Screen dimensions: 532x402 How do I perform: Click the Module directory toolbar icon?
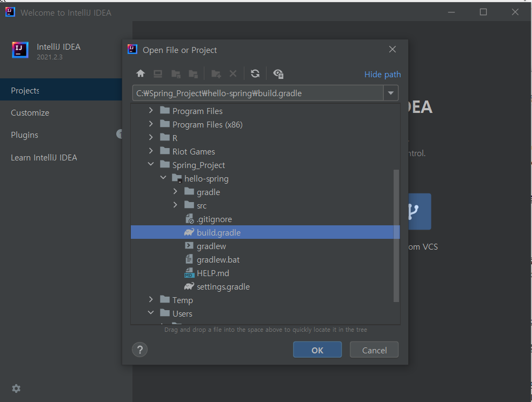(194, 74)
